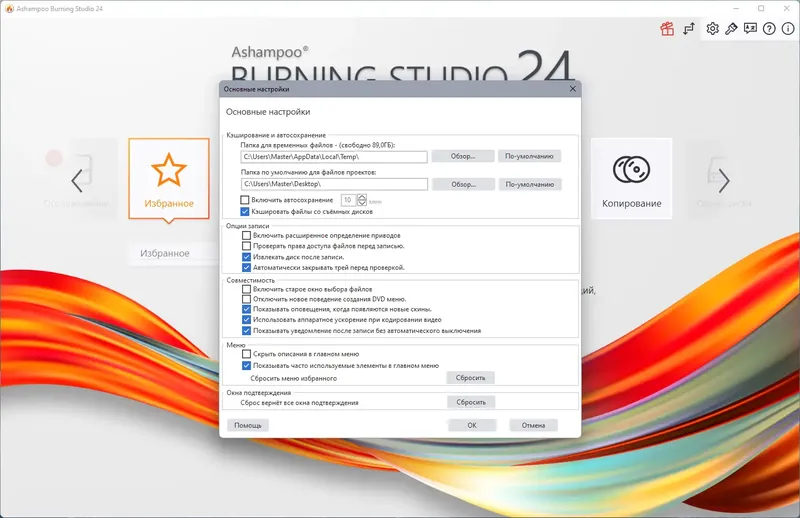
Task: Check Включить расширенное определение приводов
Action: pos(246,235)
